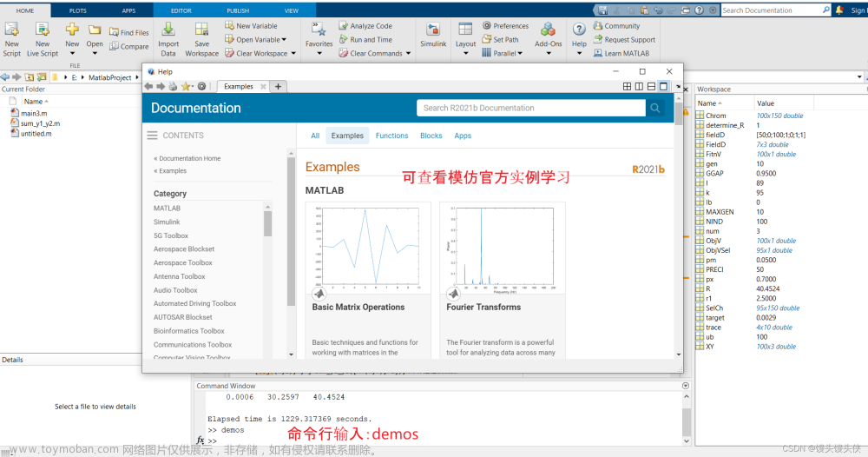Screen dimensions: 868x457
Task: Select the Blocks filter tab
Action: click(431, 136)
